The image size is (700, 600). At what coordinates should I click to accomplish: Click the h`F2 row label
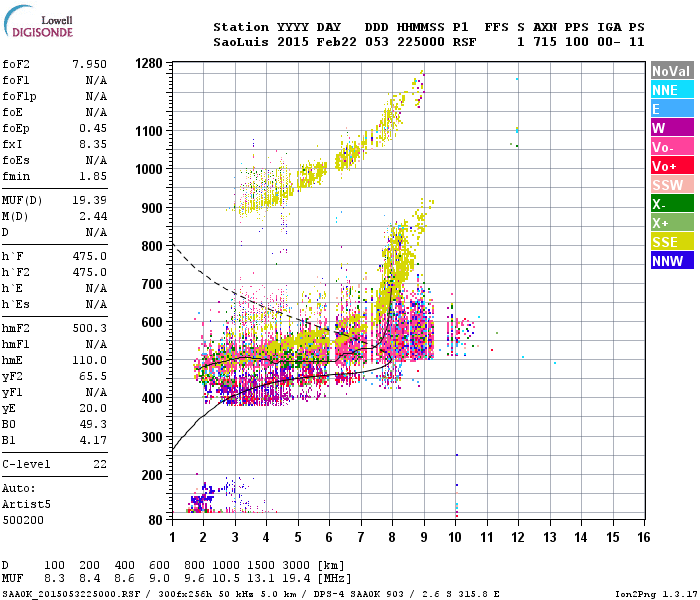(x=16, y=272)
